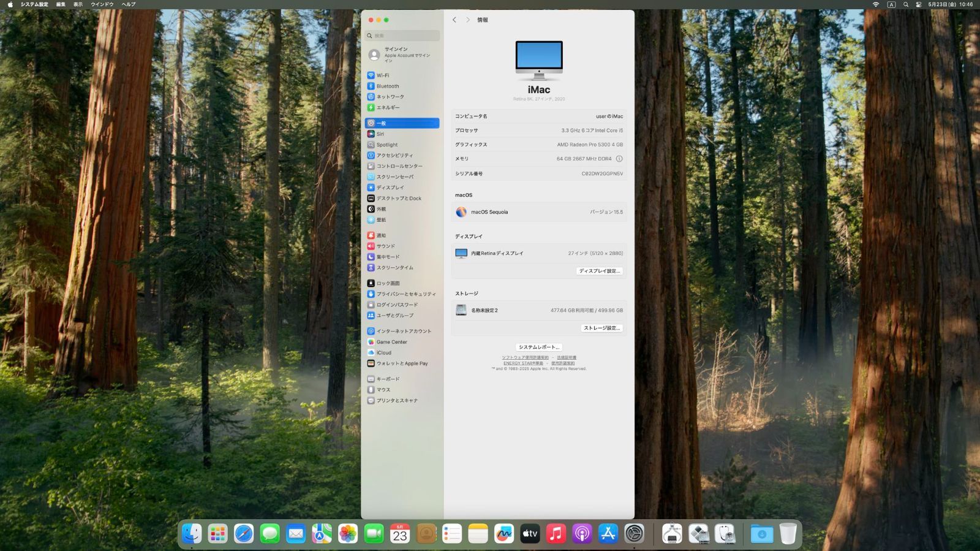Go back with the left chevron button
980x551 pixels.
pyautogui.click(x=454, y=20)
